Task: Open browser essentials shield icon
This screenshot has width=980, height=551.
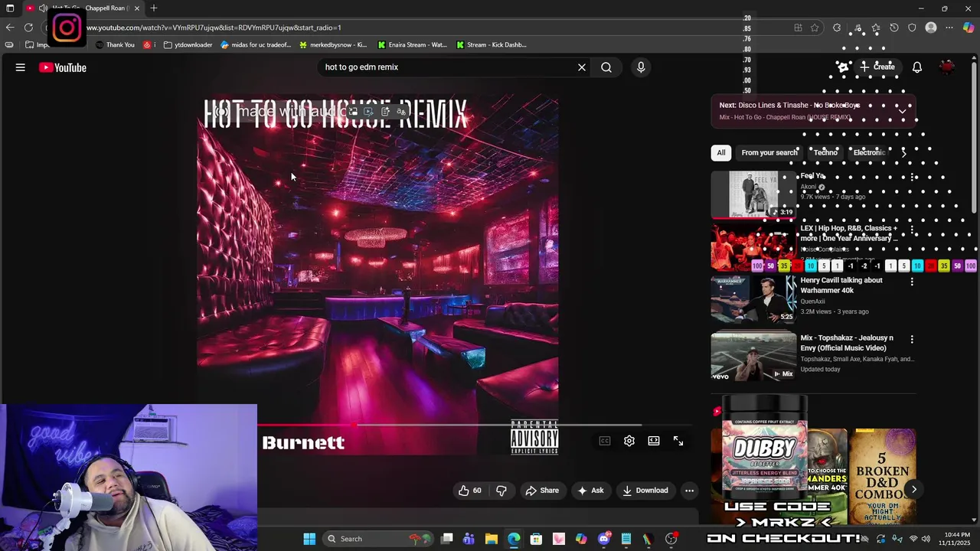Action: (912, 28)
